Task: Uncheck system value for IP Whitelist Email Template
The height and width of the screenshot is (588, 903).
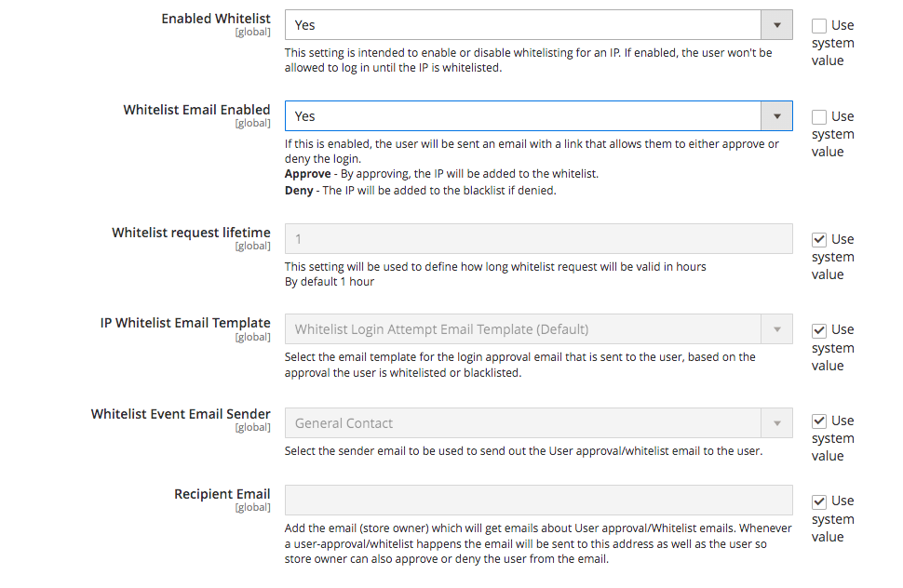Action: pyautogui.click(x=819, y=330)
